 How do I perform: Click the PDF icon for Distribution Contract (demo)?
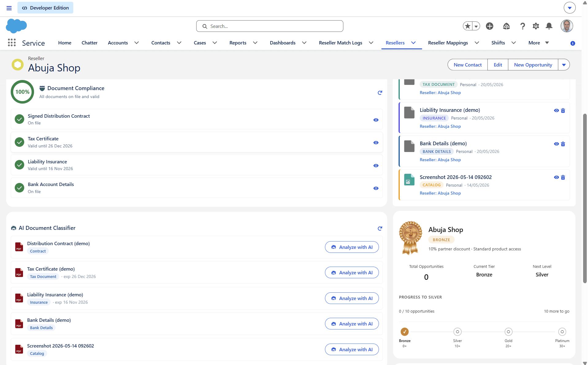19,247
